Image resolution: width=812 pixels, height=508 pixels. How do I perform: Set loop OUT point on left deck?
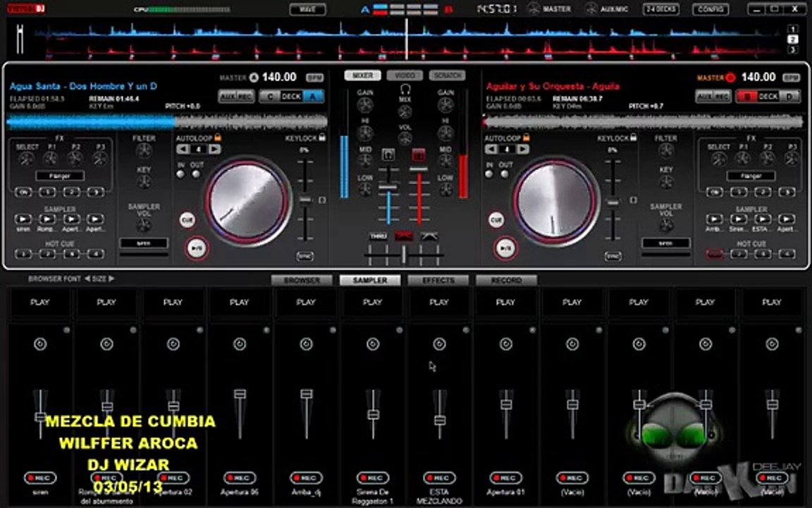(x=196, y=174)
